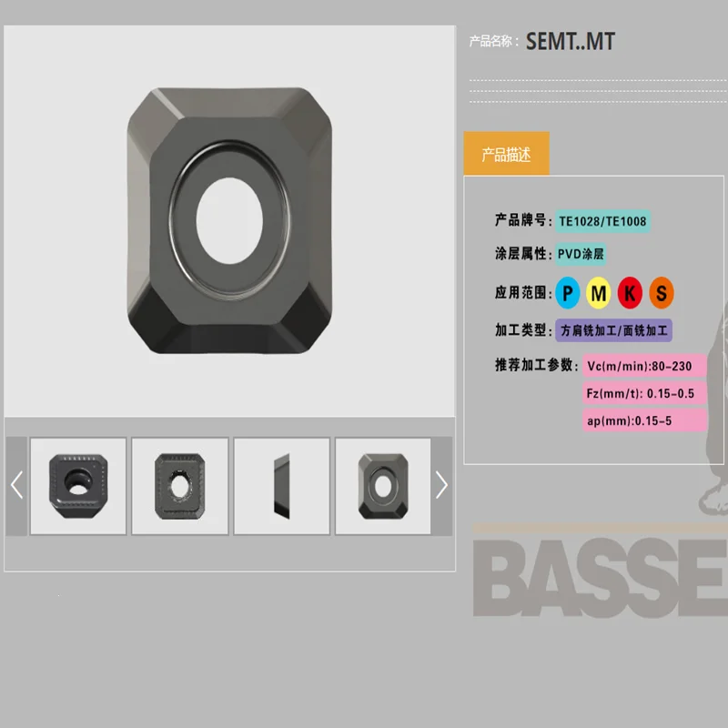
Task: Click the next thumbnail arrow
Action: (441, 486)
